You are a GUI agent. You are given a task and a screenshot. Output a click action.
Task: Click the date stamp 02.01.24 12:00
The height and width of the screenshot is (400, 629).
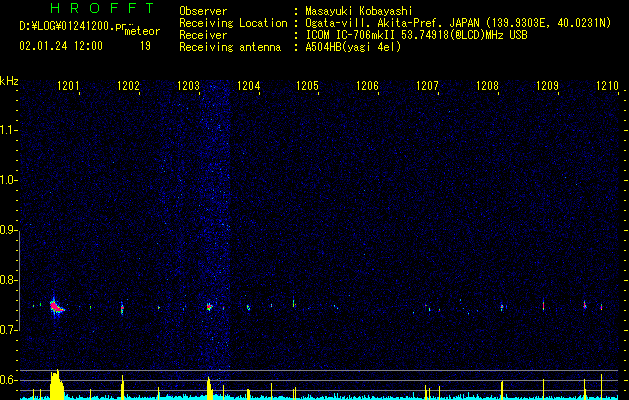pos(61,46)
